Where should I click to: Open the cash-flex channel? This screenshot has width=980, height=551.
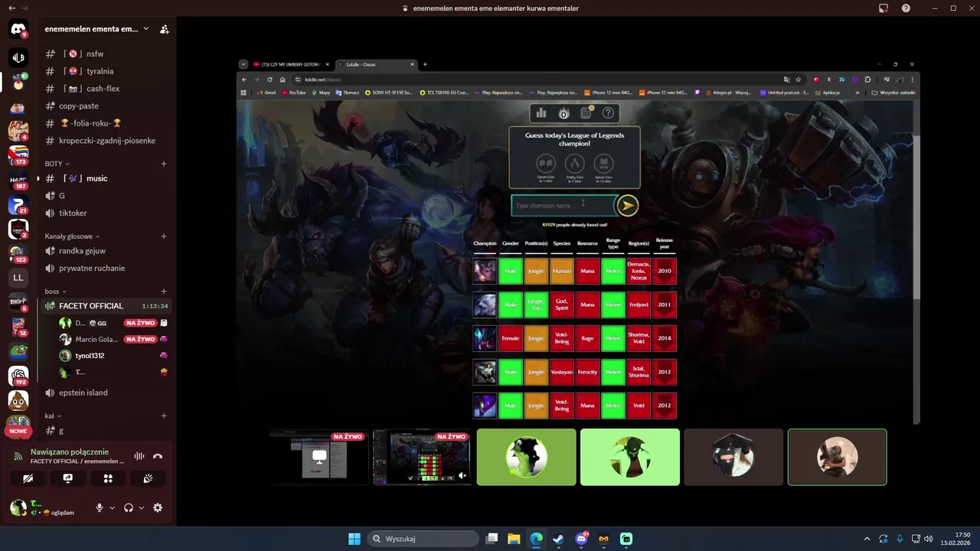pos(106,89)
